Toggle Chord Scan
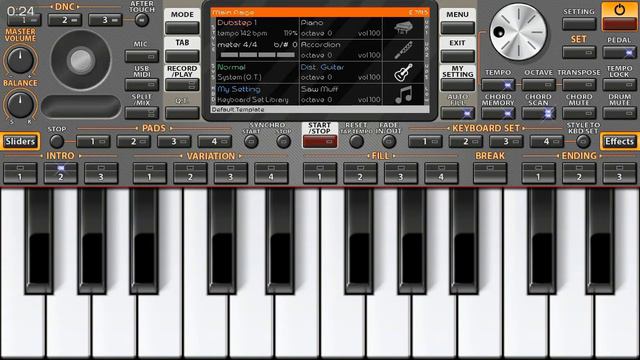The width and height of the screenshot is (640, 360). [x=538, y=113]
